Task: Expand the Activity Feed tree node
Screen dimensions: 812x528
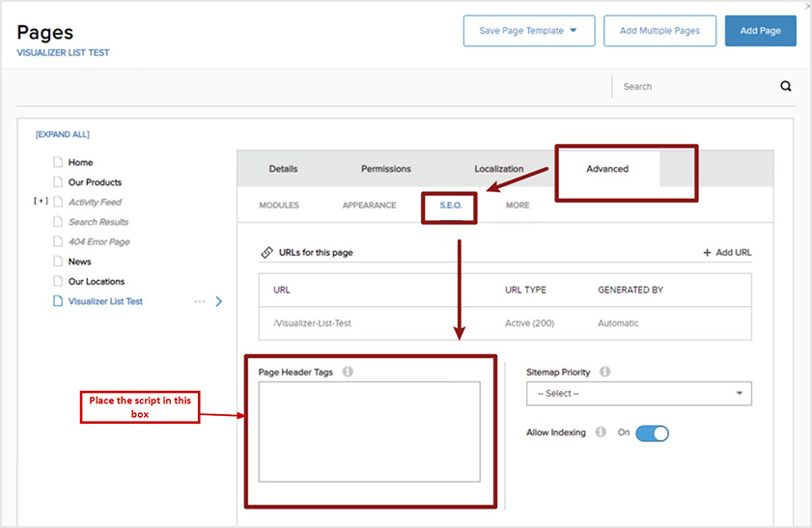Action: click(41, 201)
